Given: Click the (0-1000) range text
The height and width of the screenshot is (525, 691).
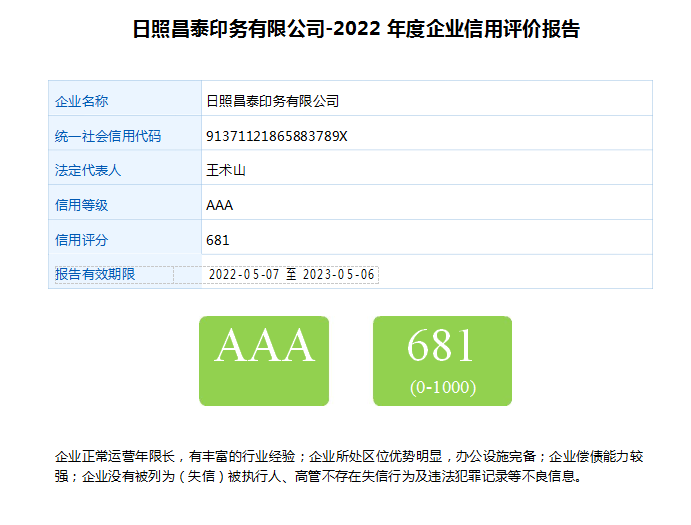Looking at the screenshot, I should [443, 387].
